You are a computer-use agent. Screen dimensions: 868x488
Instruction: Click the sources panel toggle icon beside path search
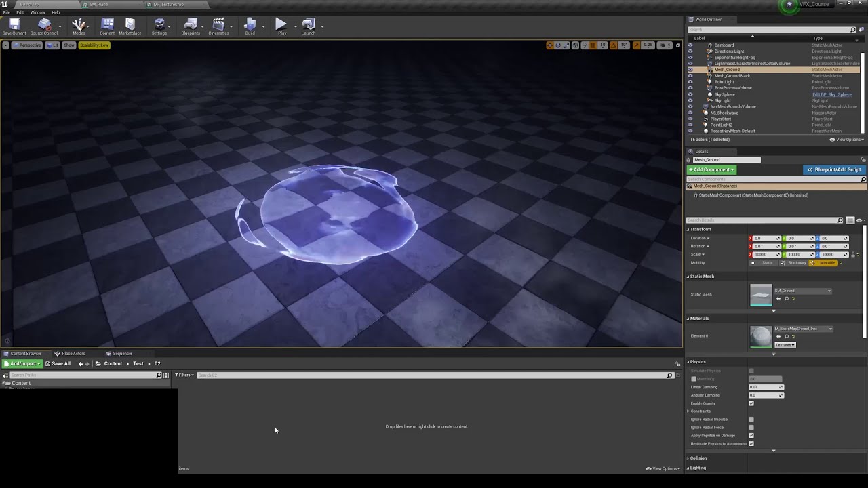[6, 375]
